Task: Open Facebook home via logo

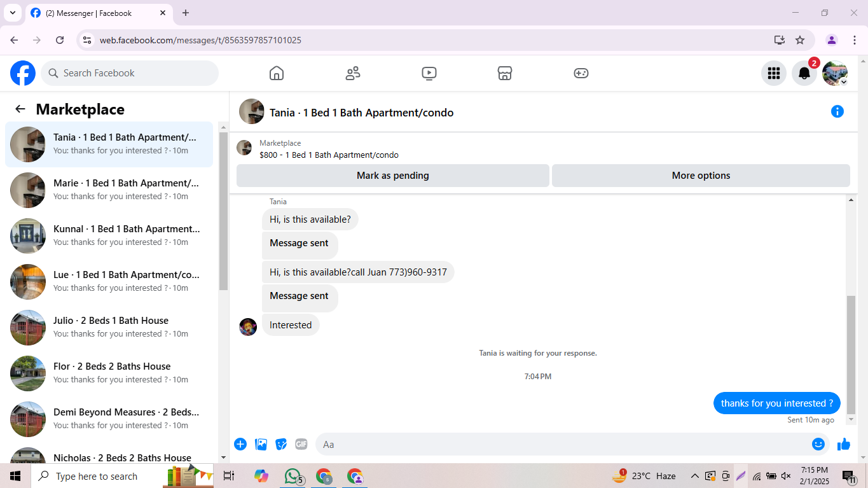Action: pos(23,73)
